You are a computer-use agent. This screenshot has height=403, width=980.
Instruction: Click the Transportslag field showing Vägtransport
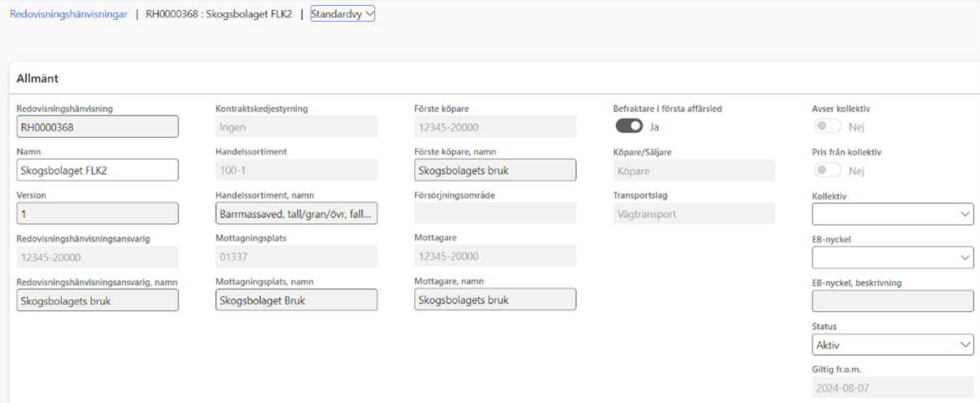[694, 213]
